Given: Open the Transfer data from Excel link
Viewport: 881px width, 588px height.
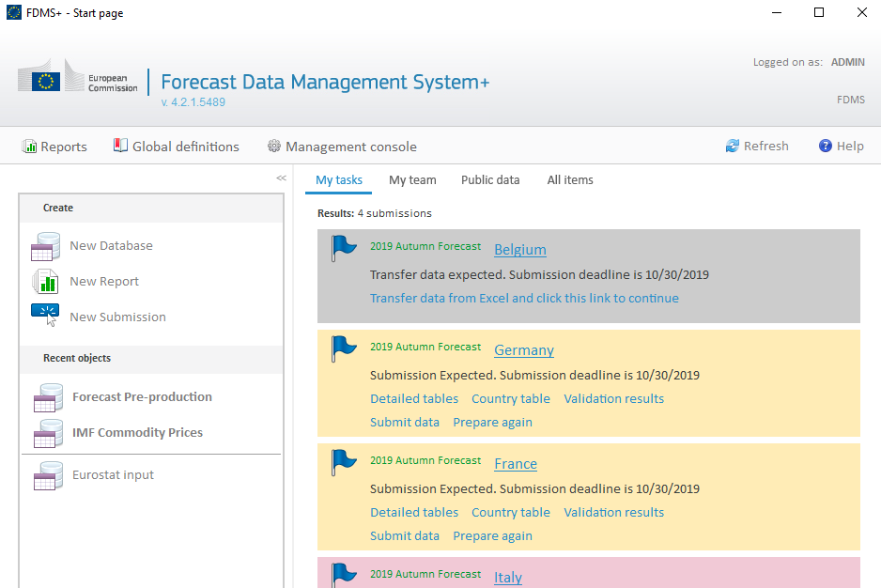Looking at the screenshot, I should pos(524,299).
